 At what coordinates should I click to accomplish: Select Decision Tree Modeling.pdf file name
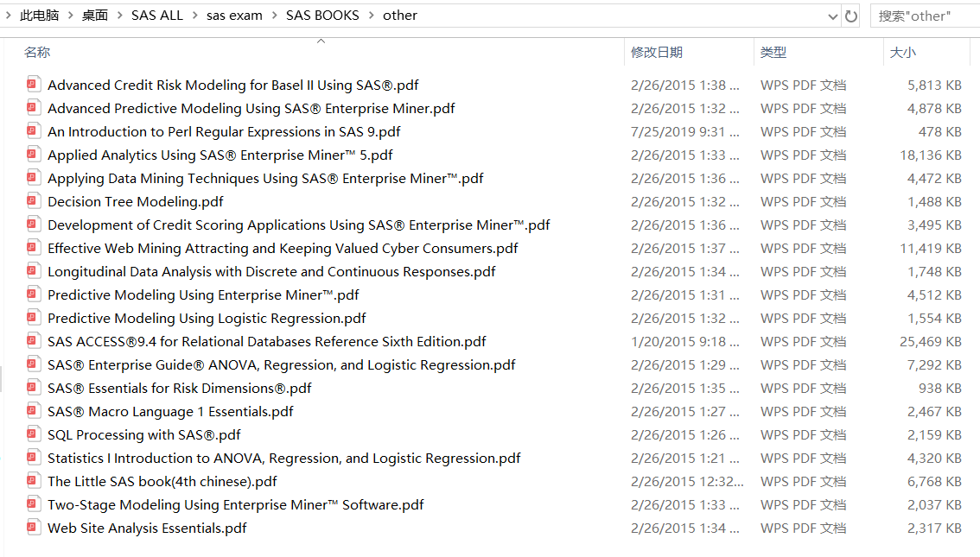pos(135,202)
